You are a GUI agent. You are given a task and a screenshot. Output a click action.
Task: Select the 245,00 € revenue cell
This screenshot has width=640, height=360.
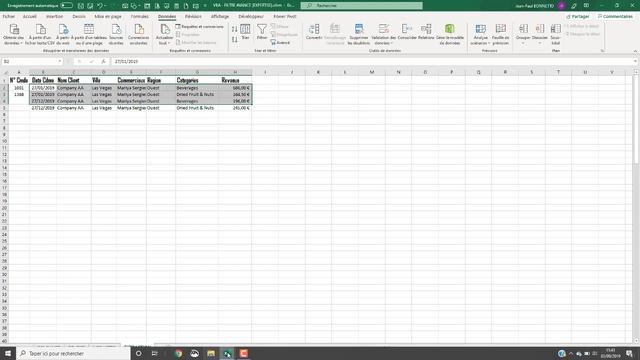[235, 108]
